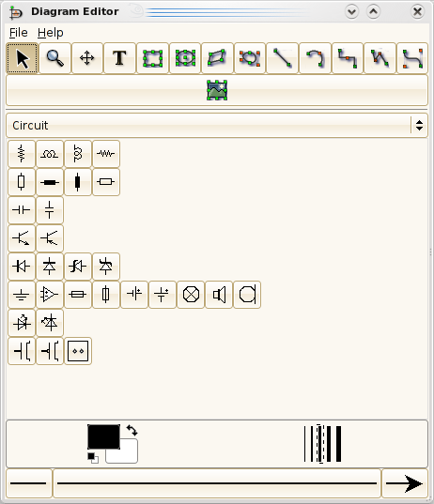Select the Box shape tool

tap(152, 58)
